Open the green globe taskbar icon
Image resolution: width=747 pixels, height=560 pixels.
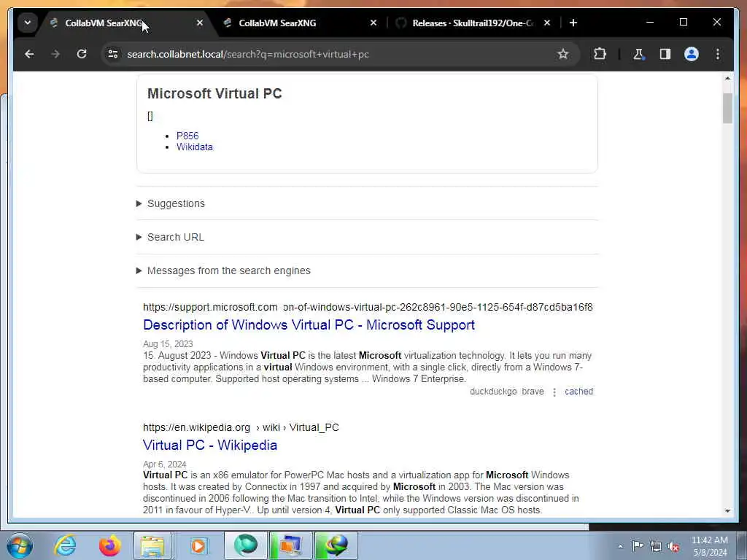(x=336, y=545)
